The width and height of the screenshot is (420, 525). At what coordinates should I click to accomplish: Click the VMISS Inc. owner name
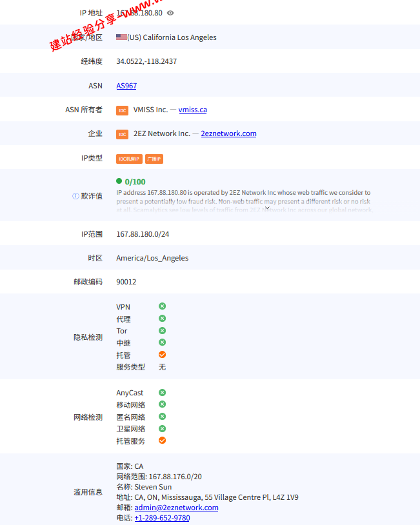(x=150, y=110)
